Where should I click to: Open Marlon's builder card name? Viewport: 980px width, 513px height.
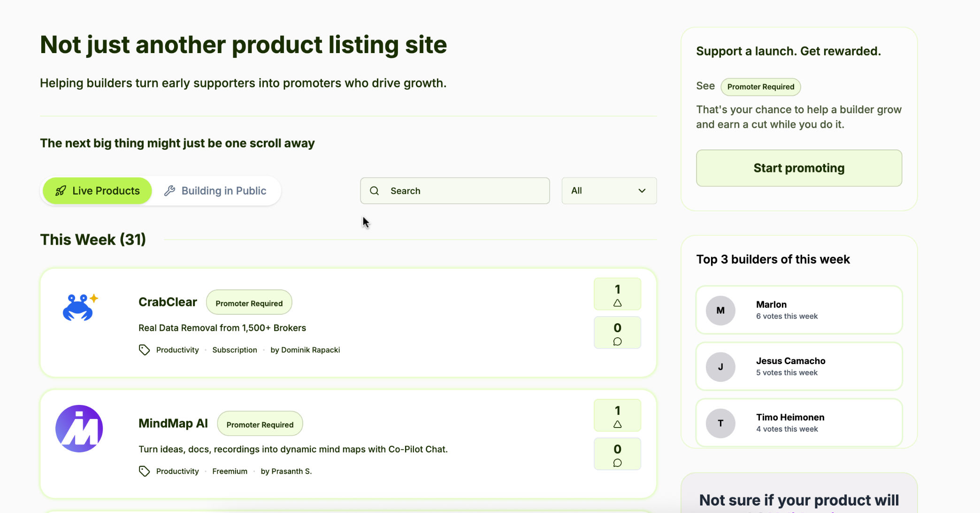pos(771,304)
